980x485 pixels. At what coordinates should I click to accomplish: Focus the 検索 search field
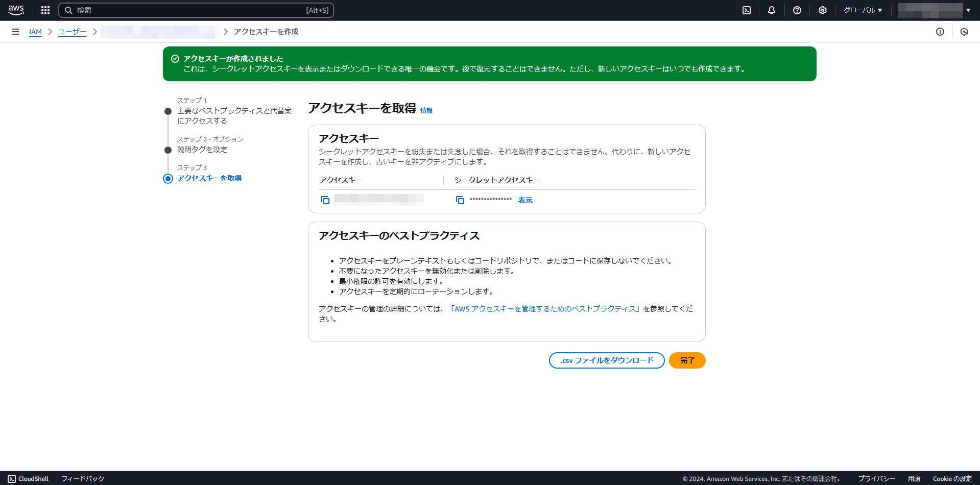click(x=196, y=10)
